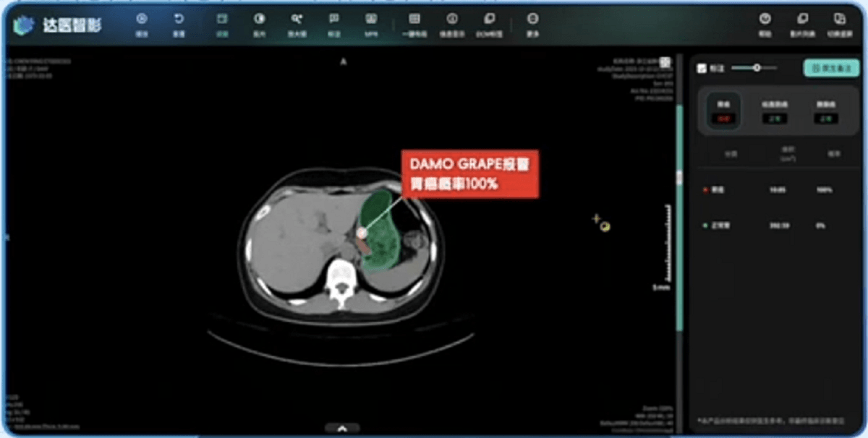Click the teal doctor notes button
This screenshot has height=438, width=868.
tap(831, 68)
